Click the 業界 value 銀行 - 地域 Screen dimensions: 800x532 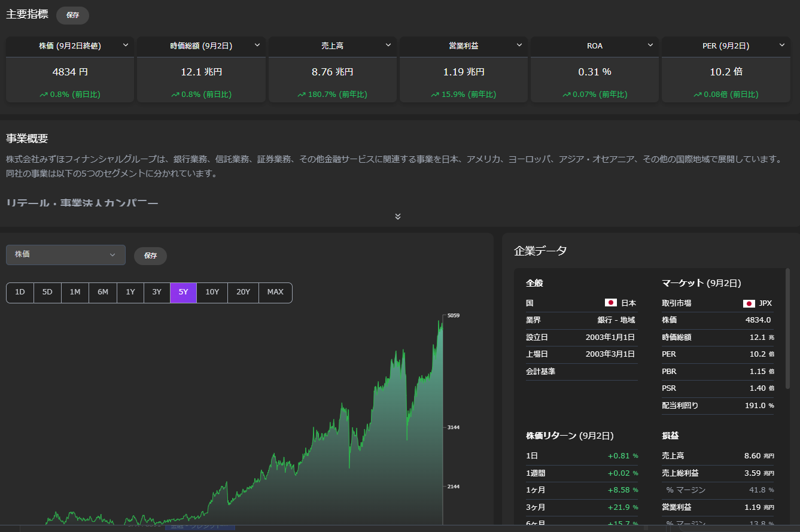click(616, 320)
